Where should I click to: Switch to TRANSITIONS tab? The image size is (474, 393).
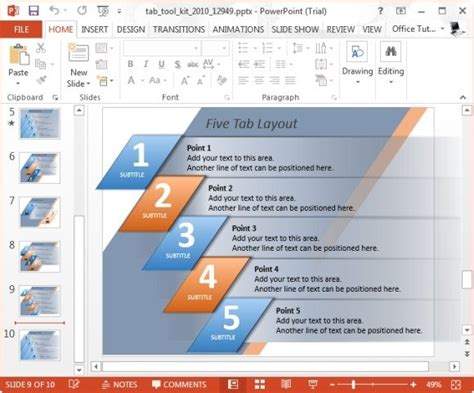(x=179, y=29)
